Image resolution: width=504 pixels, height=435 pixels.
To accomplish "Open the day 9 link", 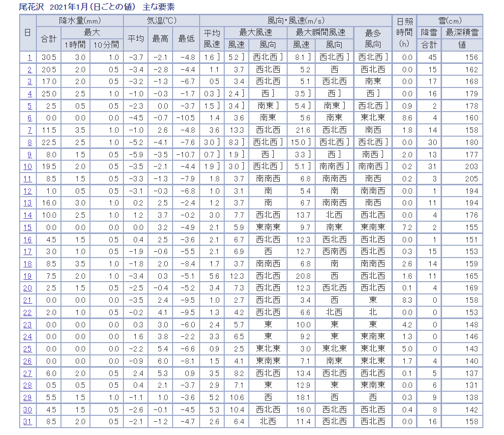I will tap(30, 154).
